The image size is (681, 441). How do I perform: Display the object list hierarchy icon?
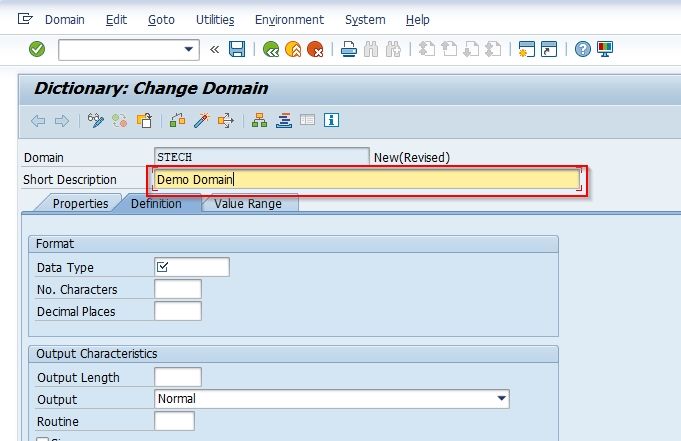click(259, 120)
